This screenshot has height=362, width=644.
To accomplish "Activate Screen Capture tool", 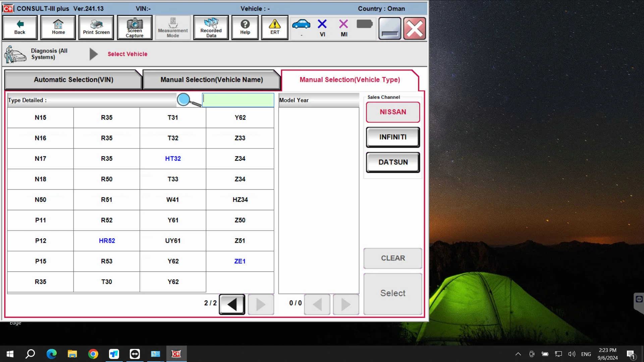I will pyautogui.click(x=135, y=28).
